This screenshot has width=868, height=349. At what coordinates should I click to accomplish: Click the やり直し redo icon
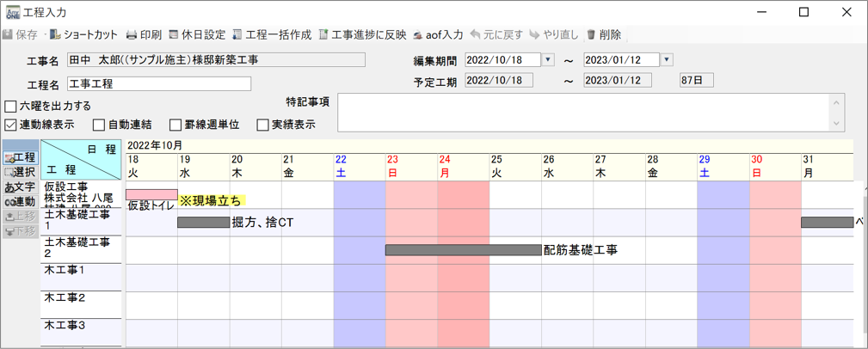[x=533, y=35]
